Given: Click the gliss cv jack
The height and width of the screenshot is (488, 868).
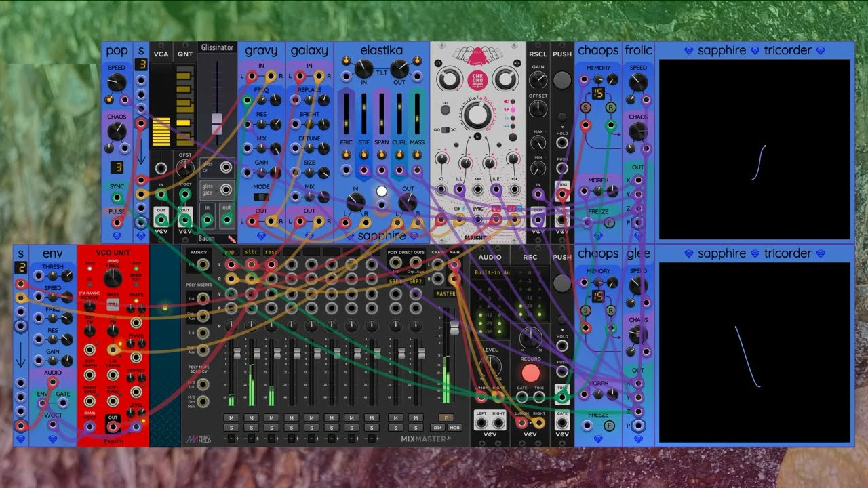Looking at the screenshot, I should [226, 167].
